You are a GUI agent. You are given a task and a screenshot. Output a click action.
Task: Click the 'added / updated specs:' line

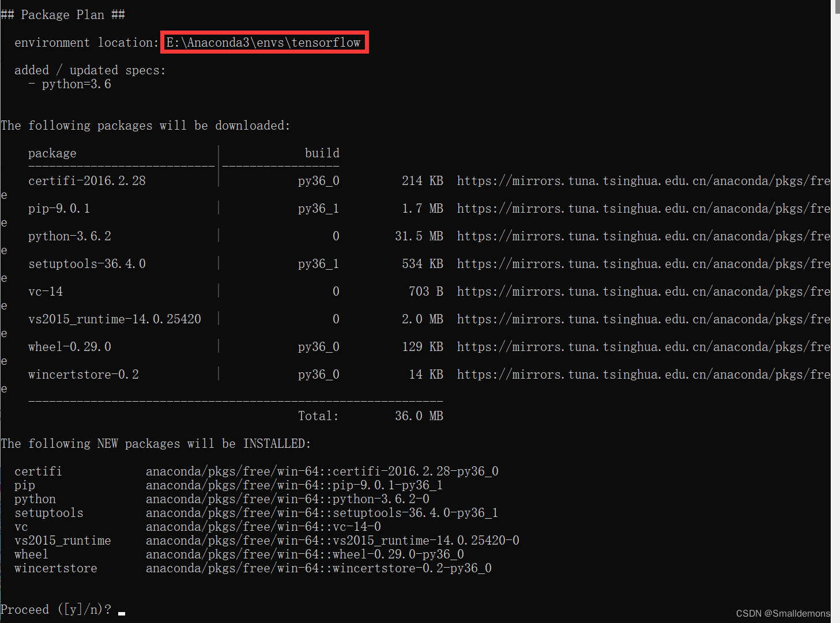tap(90, 70)
